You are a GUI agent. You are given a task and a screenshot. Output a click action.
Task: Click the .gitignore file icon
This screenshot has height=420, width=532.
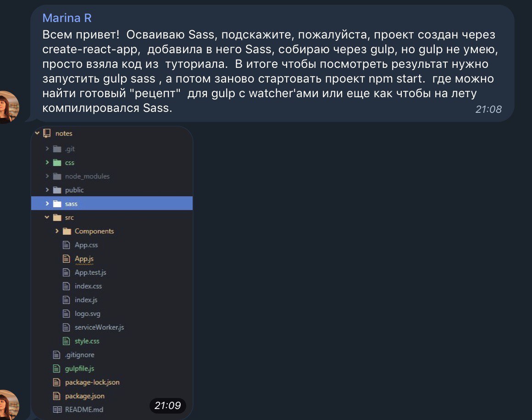click(57, 355)
